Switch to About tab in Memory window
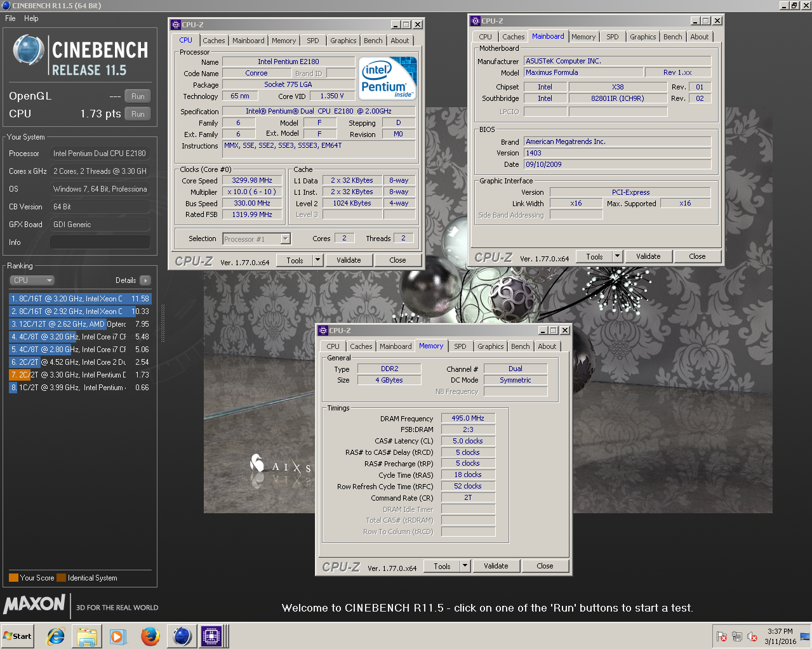Screen dimensions: 812x649 point(547,346)
